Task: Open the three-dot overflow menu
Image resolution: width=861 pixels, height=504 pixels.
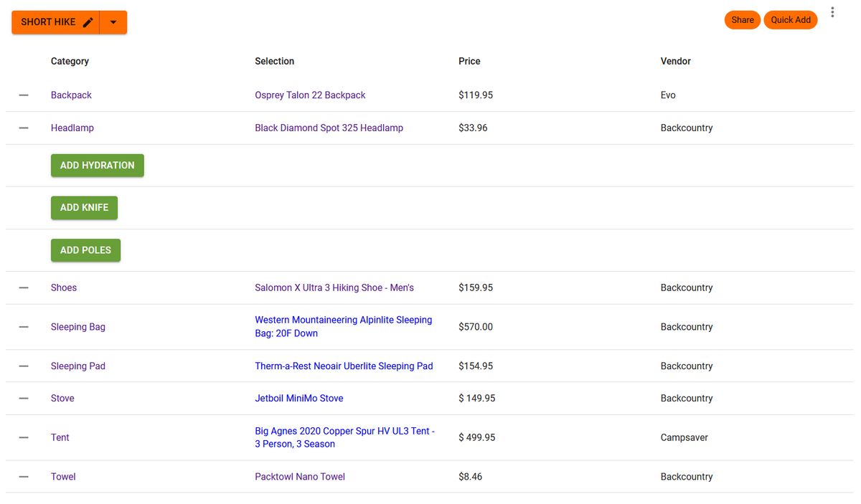Action: pyautogui.click(x=832, y=11)
